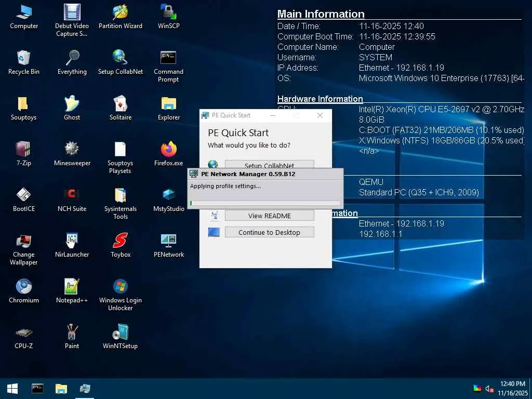Image resolution: width=532 pixels, height=399 pixels.
Task: Open Paint application icon
Action: 72,337
